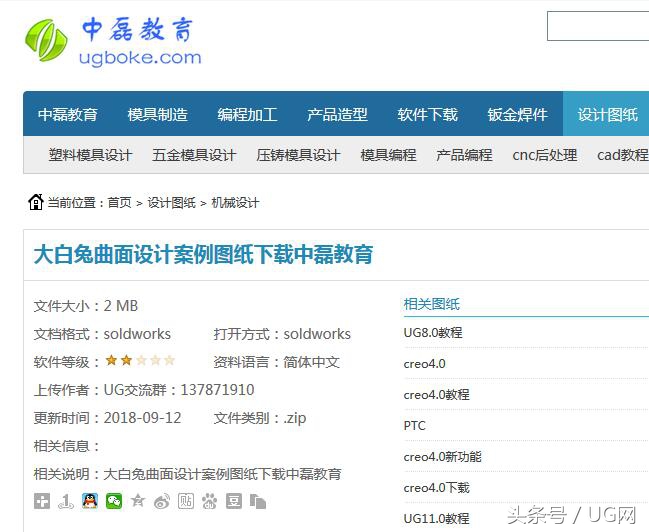The image size is (649, 532).
Task: Click 机械设计 breadcrumb link
Action: (236, 202)
